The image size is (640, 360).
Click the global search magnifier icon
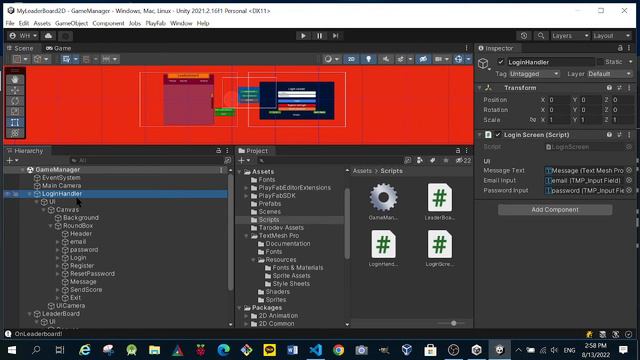click(x=541, y=36)
